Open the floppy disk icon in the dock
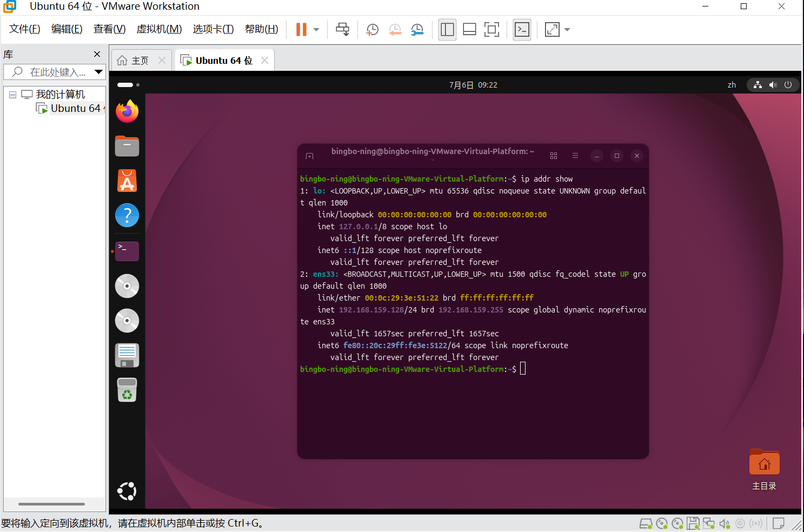804x532 pixels. (127, 355)
